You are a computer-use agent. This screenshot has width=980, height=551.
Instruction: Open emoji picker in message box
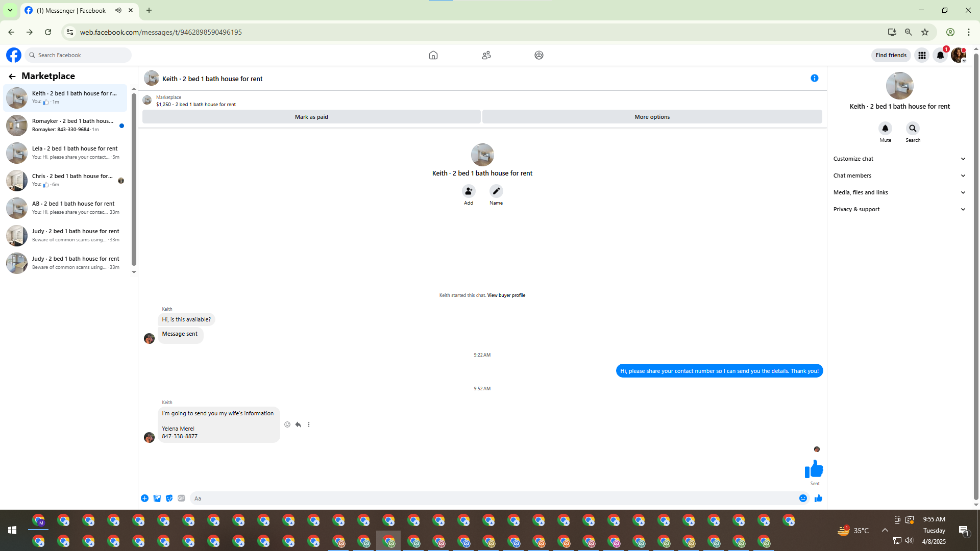tap(803, 498)
